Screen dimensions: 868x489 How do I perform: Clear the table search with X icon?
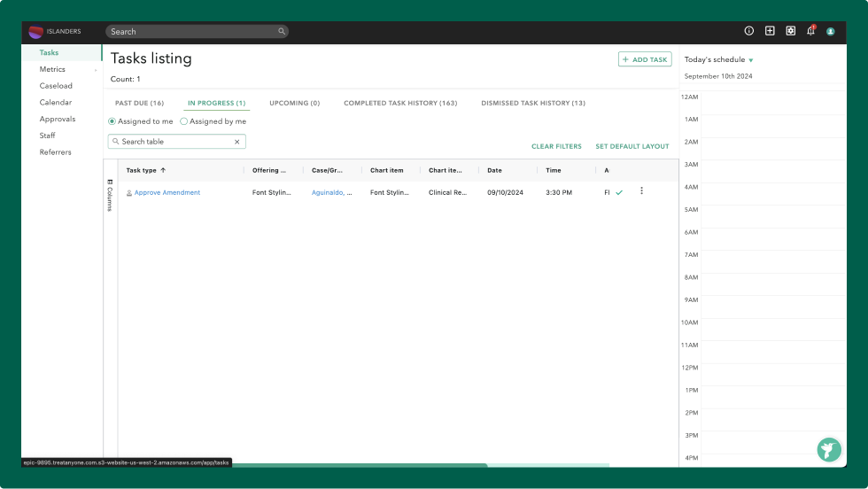(237, 142)
